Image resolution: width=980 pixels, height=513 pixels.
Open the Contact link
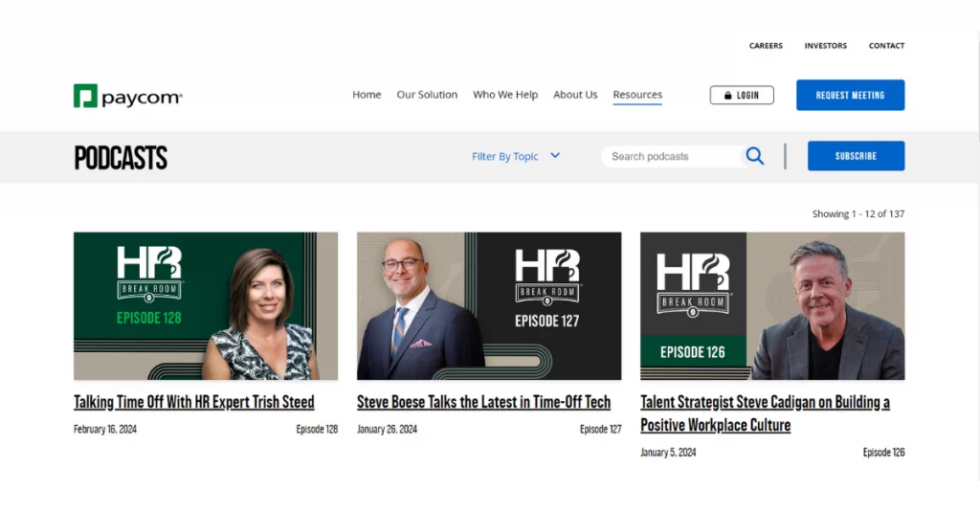[x=886, y=46]
